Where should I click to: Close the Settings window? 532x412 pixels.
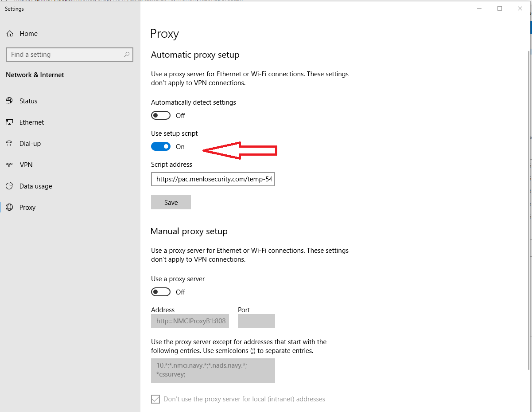520,8
